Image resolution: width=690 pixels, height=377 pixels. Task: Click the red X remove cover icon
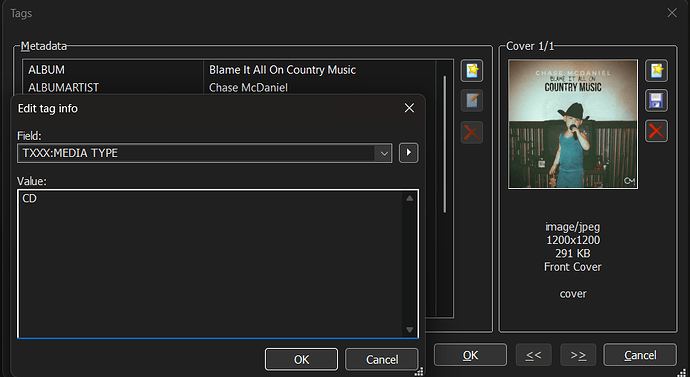pos(656,131)
